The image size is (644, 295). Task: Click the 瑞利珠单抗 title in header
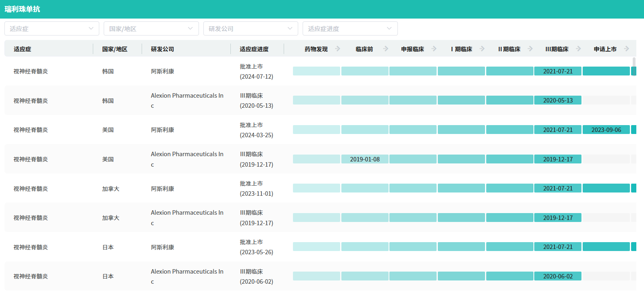point(23,9)
